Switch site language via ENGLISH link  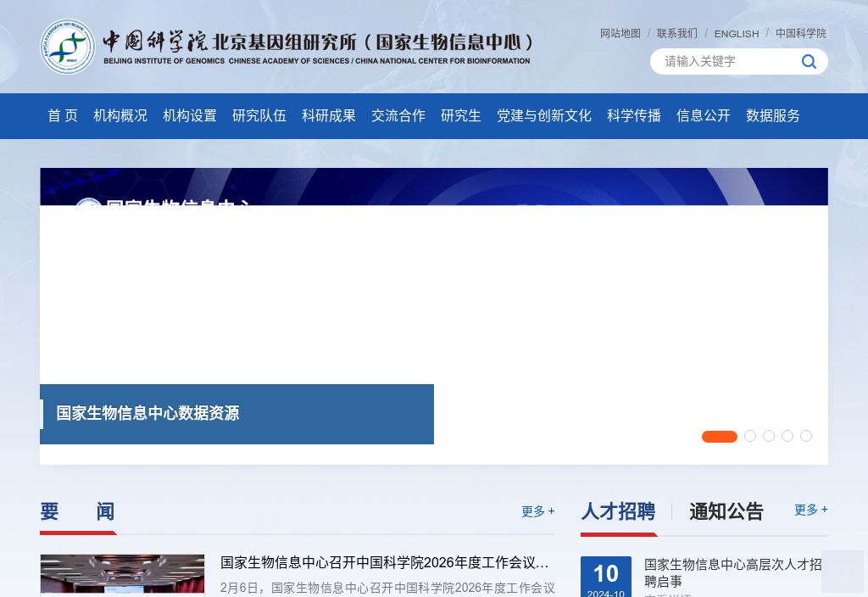[737, 33]
